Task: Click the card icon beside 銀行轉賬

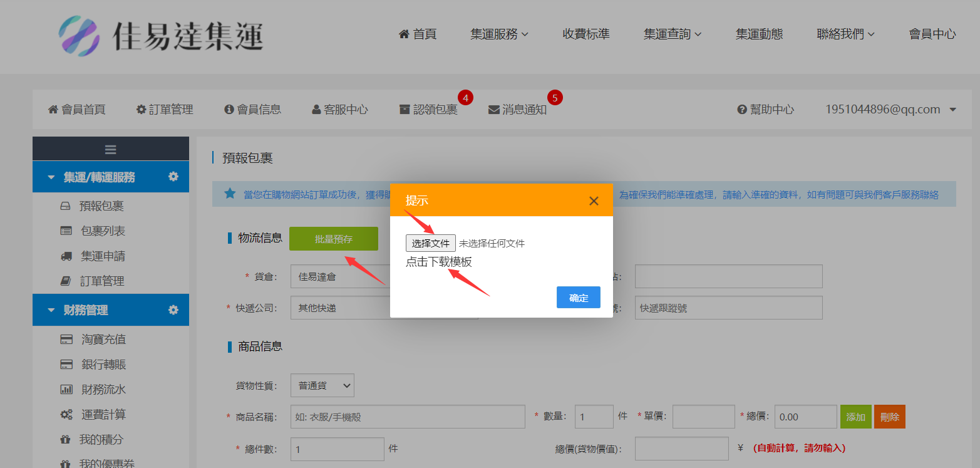Action: (66, 365)
